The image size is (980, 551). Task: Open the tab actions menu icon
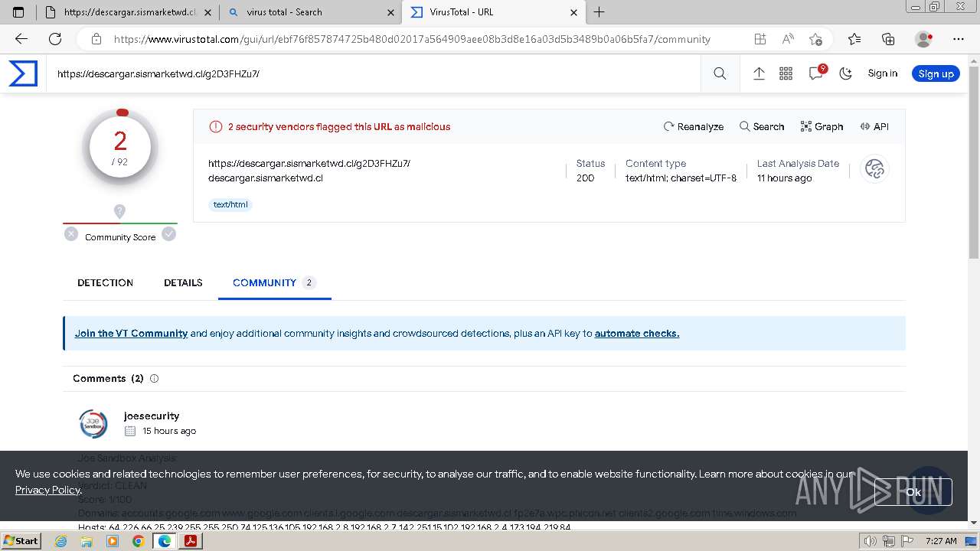coord(19,12)
